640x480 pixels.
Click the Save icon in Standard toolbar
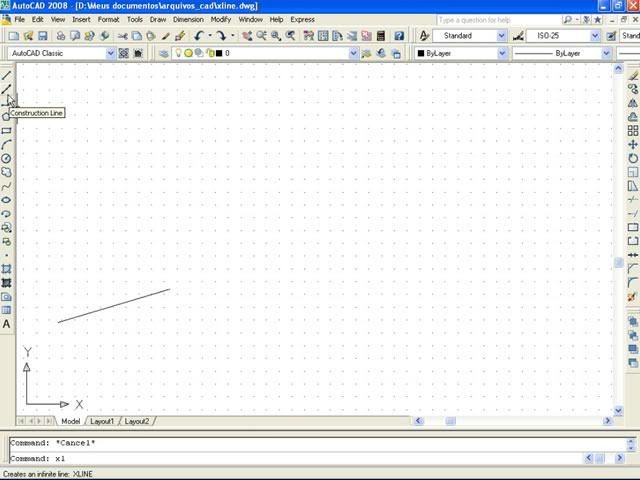43,36
